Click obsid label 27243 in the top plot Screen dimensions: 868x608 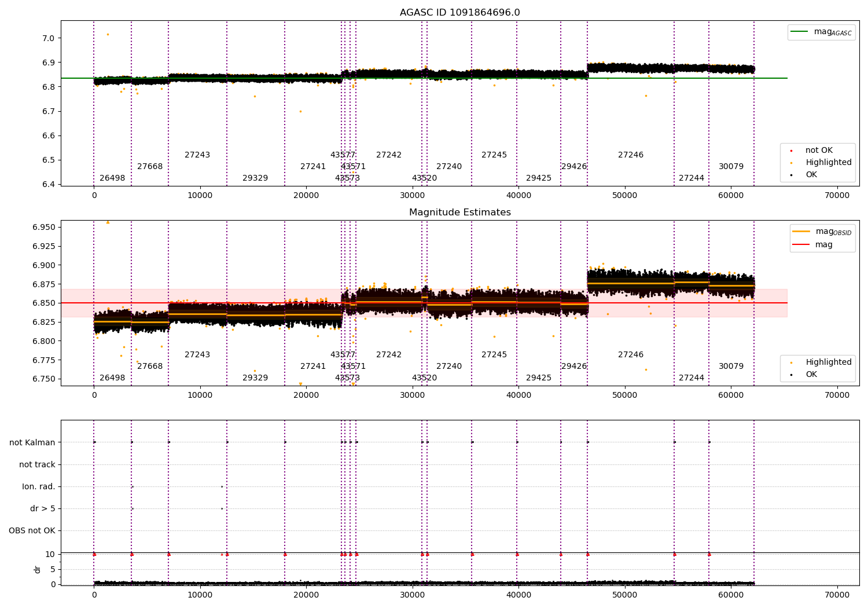pyautogui.click(x=197, y=155)
